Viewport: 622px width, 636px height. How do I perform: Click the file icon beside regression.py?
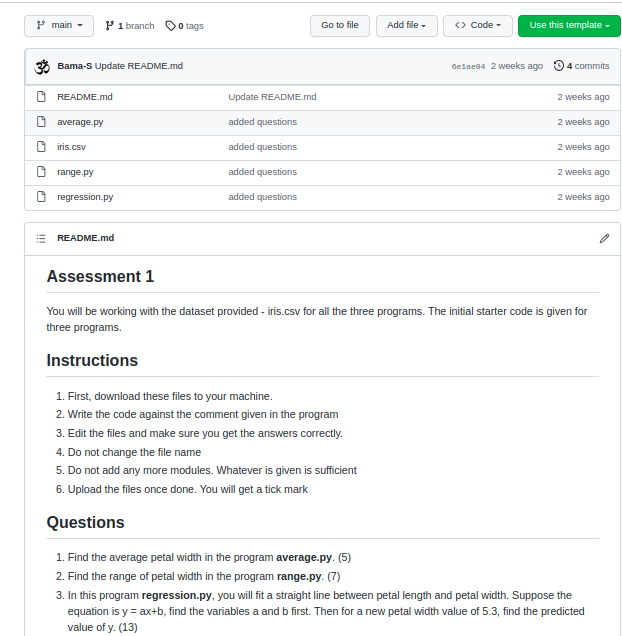click(x=42, y=197)
